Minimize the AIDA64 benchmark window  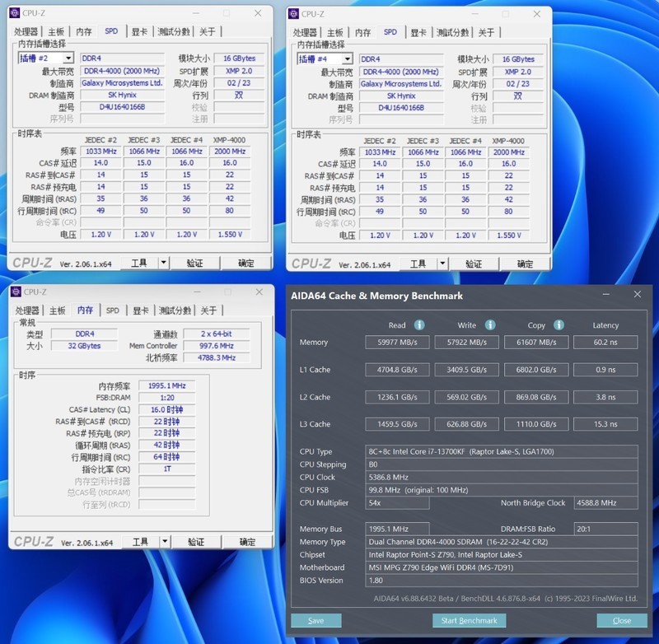607,295
